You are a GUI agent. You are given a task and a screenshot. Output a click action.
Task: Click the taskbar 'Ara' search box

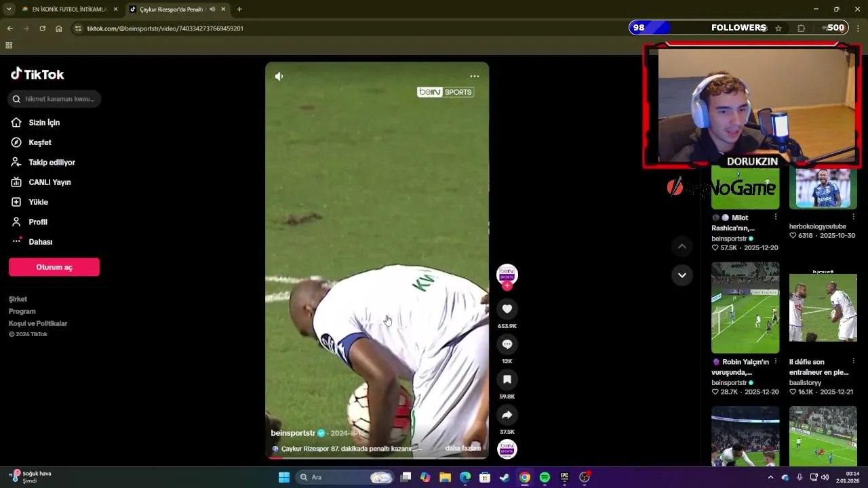pyautogui.click(x=344, y=477)
